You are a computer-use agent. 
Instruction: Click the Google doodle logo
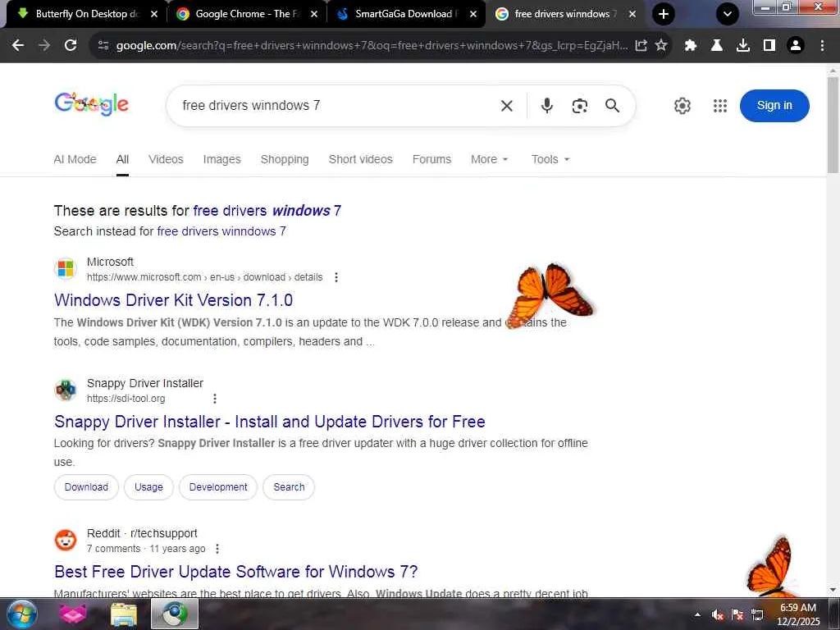(92, 104)
